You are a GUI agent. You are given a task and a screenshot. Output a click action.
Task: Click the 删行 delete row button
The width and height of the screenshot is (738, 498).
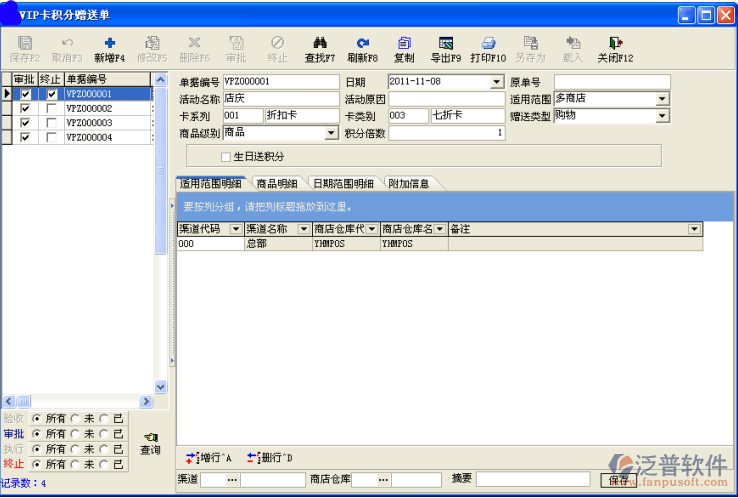pos(270,458)
